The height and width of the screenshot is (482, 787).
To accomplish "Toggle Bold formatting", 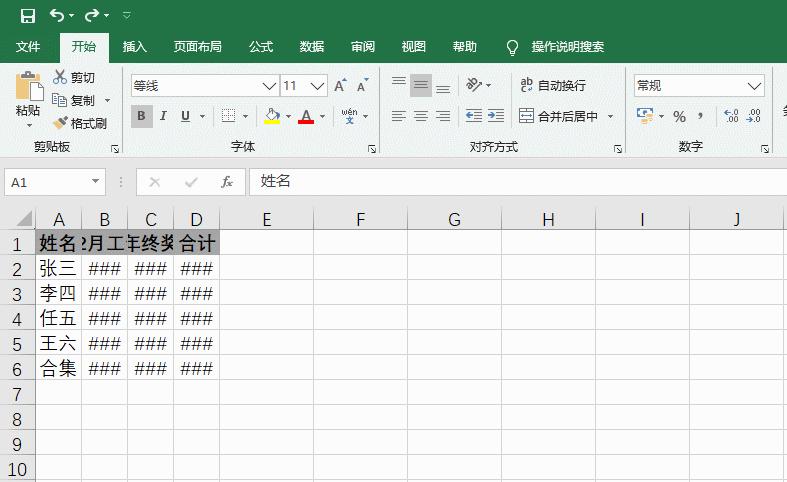I will pyautogui.click(x=142, y=116).
